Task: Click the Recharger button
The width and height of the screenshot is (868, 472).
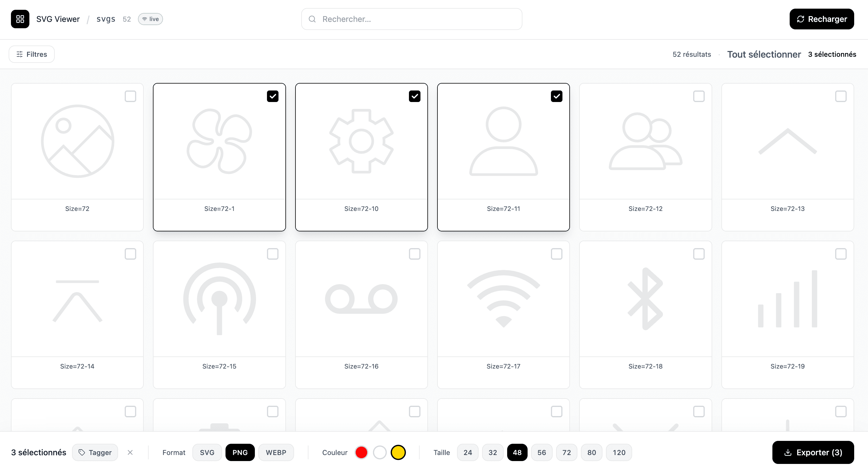Action: click(822, 19)
